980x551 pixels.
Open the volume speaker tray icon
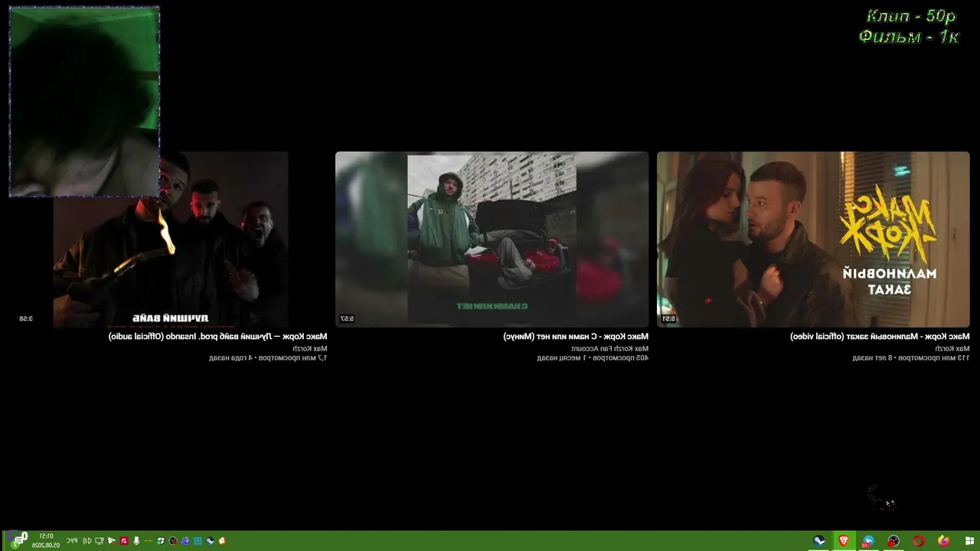pos(87,541)
